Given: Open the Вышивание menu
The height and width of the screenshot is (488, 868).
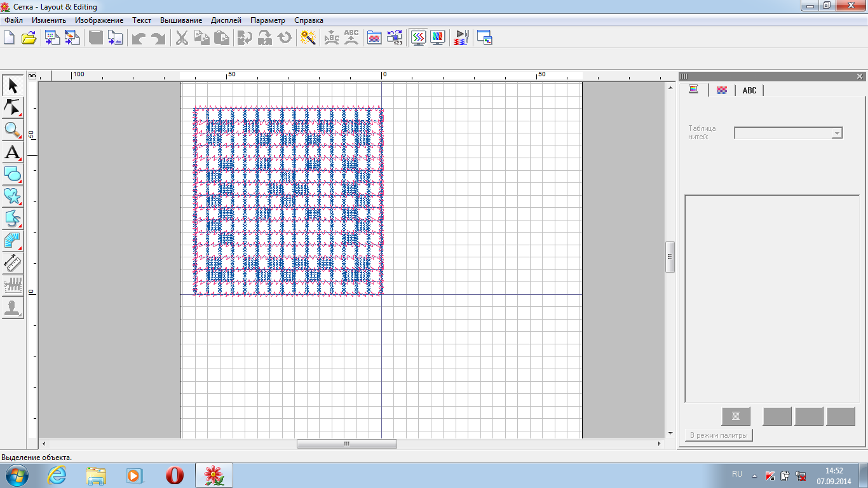Looking at the screenshot, I should click(181, 20).
